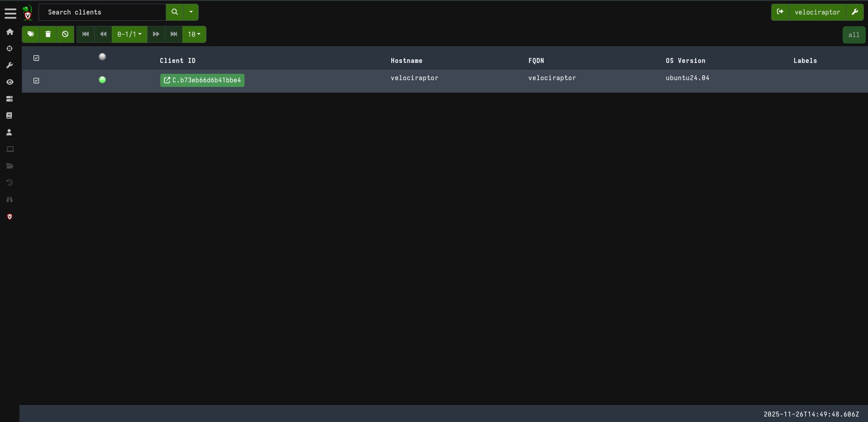Uncheck the velociraptor client row checkbox
Viewport: 868px width, 422px height.
click(36, 81)
